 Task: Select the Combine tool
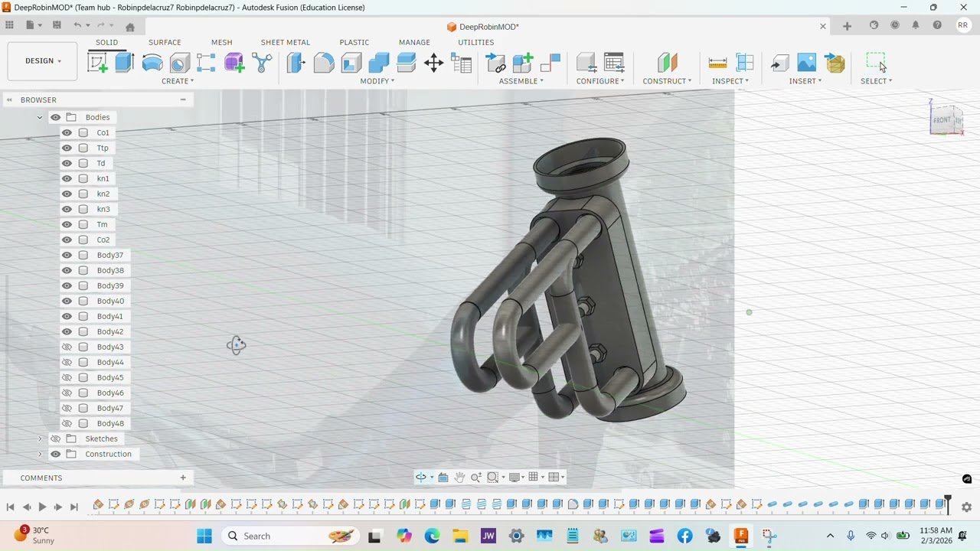coord(379,63)
